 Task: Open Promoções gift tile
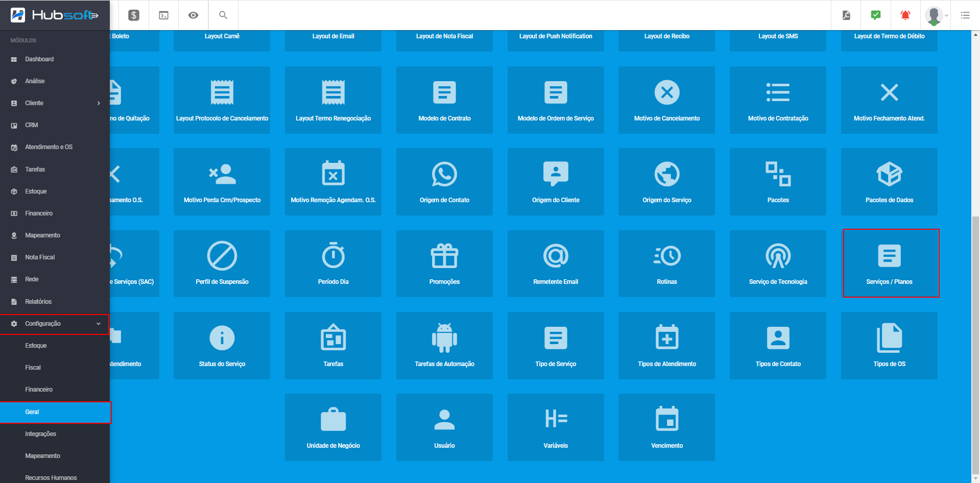tap(445, 263)
